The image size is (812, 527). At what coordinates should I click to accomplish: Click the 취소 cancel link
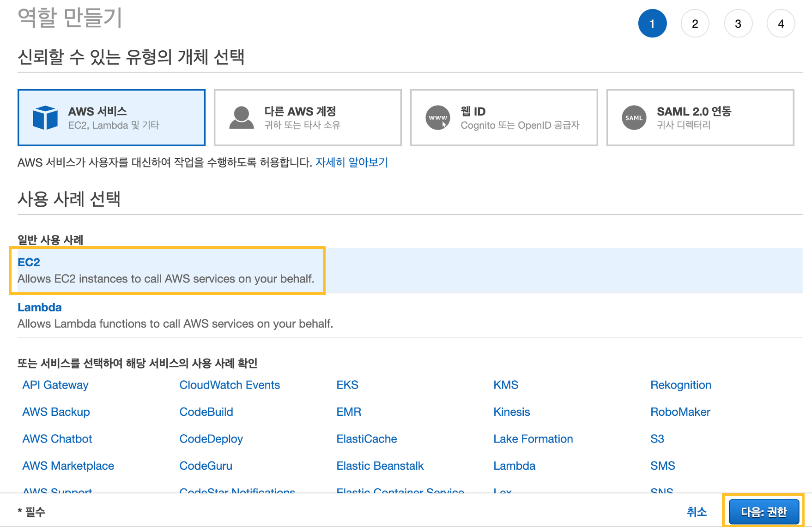pyautogui.click(x=697, y=512)
